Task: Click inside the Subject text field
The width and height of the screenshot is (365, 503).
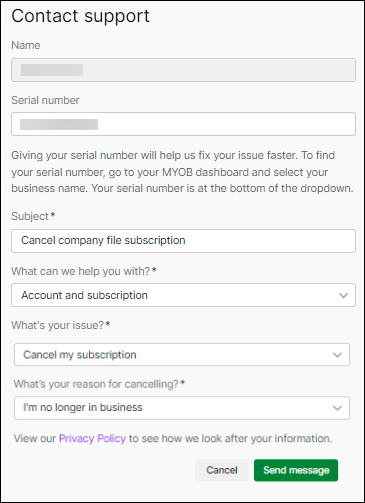Action: (x=183, y=241)
